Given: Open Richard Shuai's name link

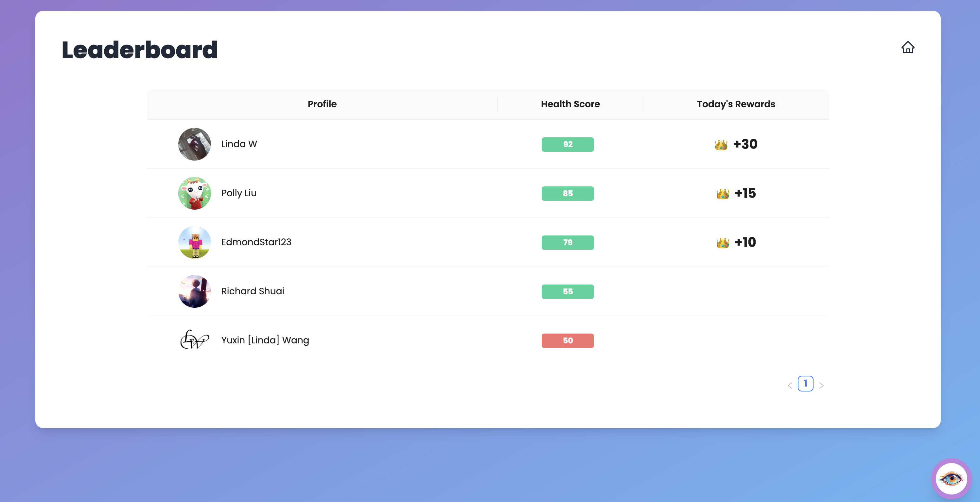Looking at the screenshot, I should pyautogui.click(x=253, y=291).
